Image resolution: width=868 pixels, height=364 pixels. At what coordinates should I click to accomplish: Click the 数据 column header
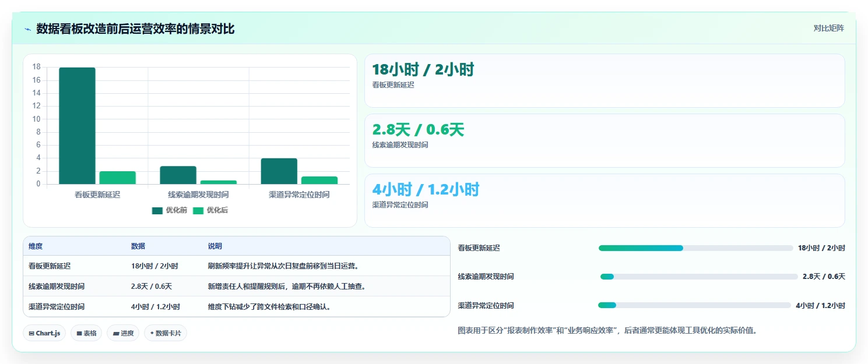138,246
